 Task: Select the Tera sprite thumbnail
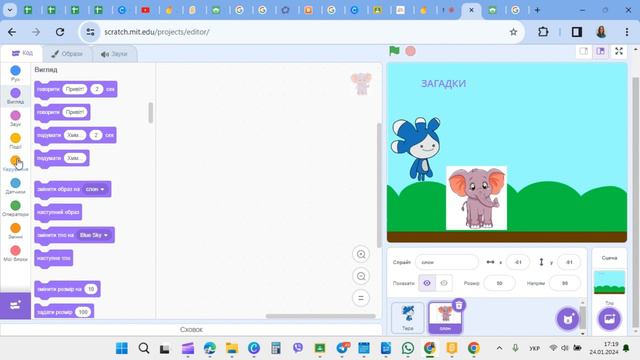click(408, 317)
